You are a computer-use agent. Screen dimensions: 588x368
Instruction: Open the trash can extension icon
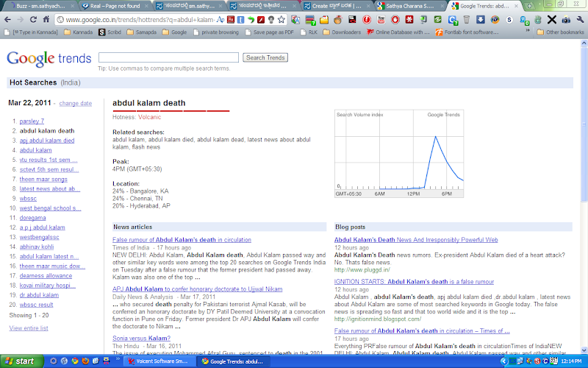coord(466,20)
